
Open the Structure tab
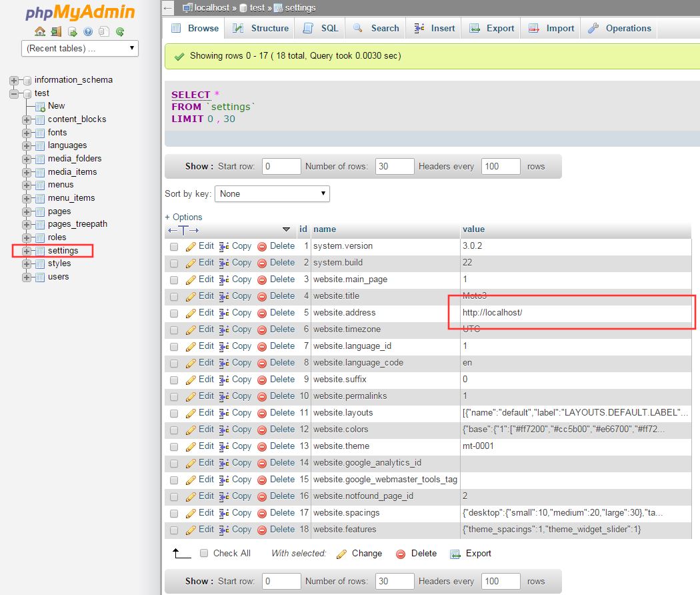(261, 28)
